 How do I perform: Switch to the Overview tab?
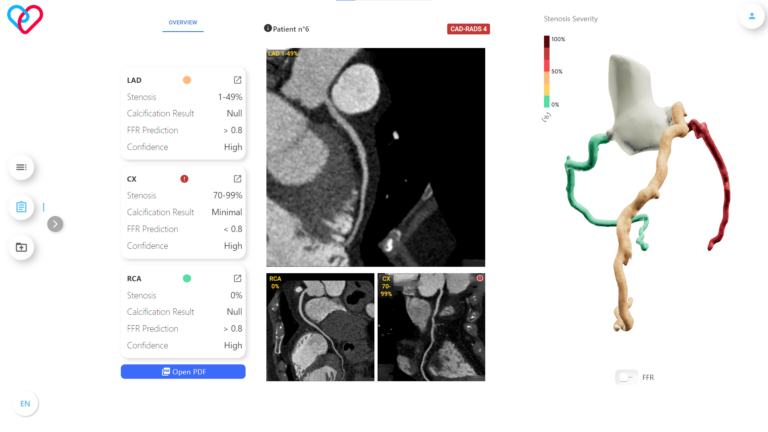tap(183, 23)
